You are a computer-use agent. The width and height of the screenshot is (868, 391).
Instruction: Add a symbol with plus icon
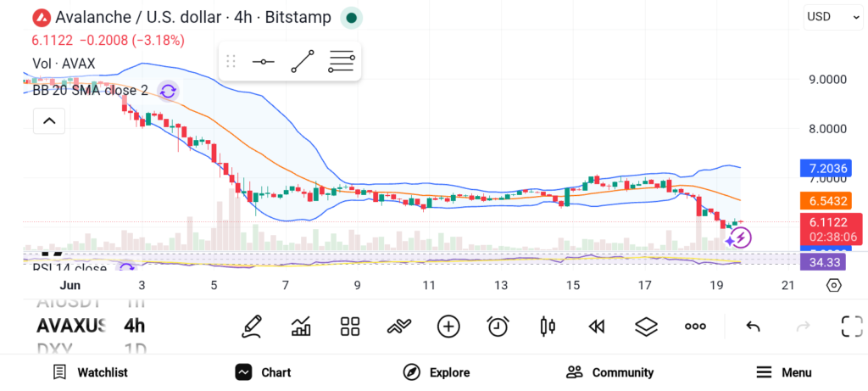448,327
